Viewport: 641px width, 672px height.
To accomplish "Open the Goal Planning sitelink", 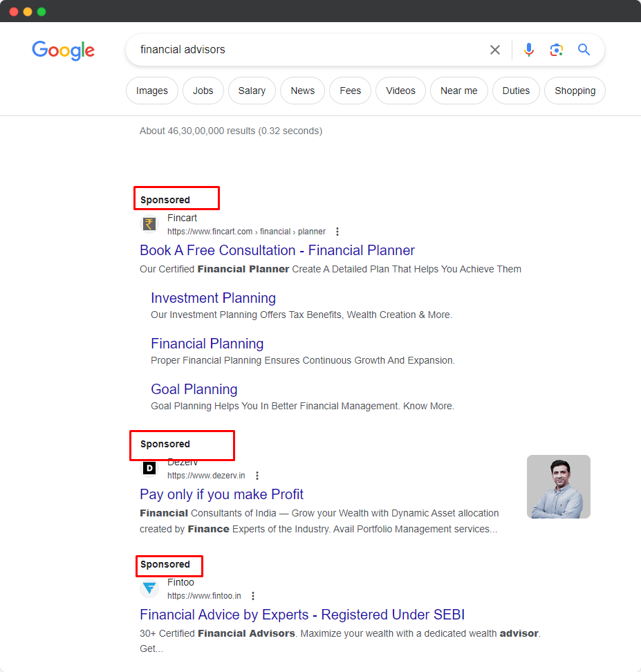I will [194, 389].
